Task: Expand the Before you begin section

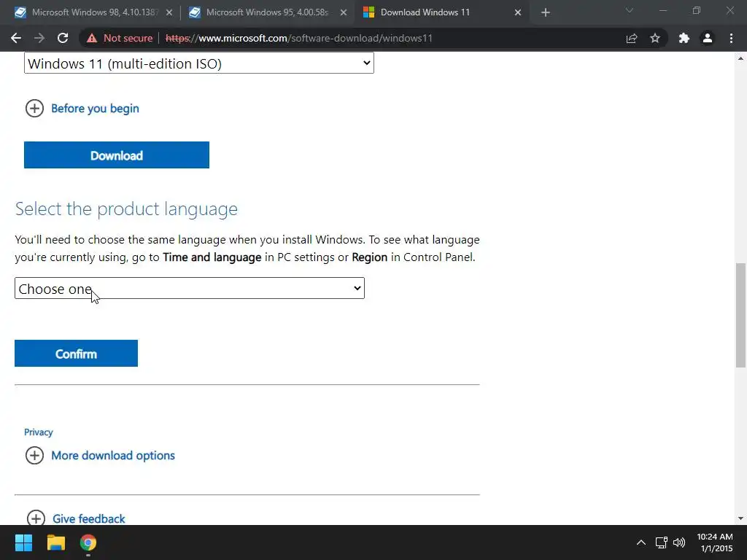Action: pos(82,109)
